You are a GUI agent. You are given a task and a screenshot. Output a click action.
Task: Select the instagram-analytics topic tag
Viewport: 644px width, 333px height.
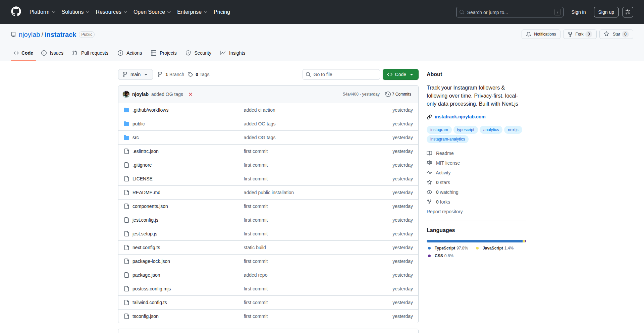click(x=447, y=139)
